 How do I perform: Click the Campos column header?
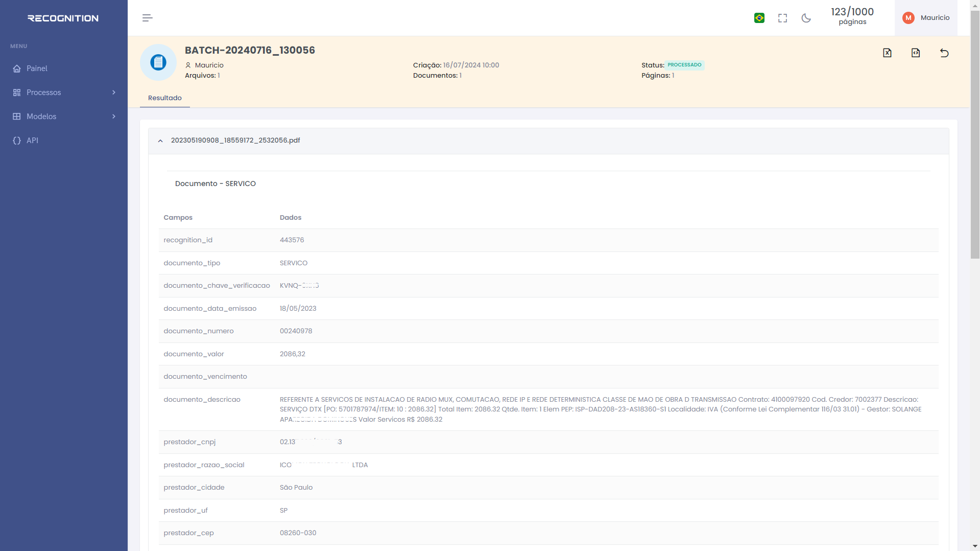(x=178, y=218)
